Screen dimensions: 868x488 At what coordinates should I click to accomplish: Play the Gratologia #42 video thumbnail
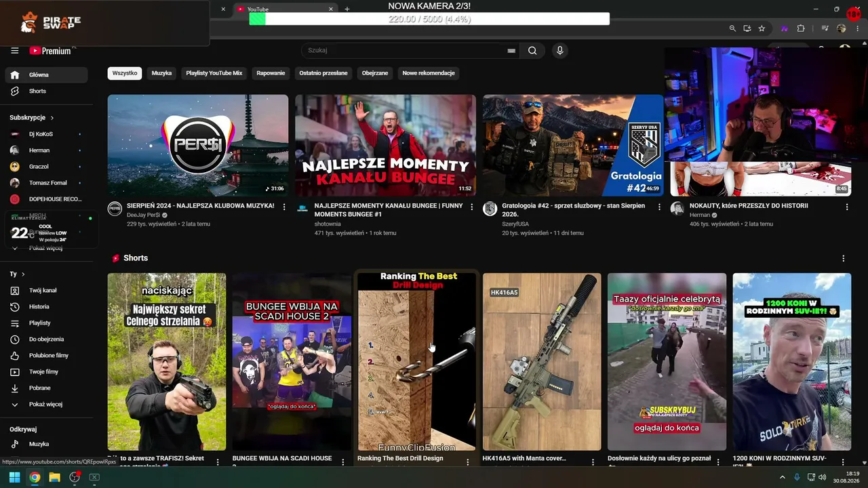pos(573,145)
